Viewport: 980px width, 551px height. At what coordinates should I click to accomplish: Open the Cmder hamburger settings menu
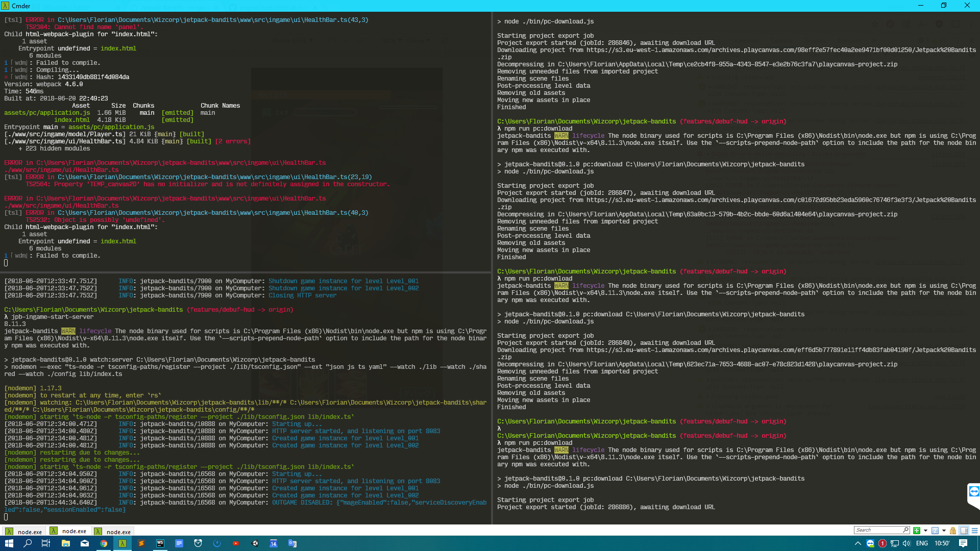tap(974, 531)
